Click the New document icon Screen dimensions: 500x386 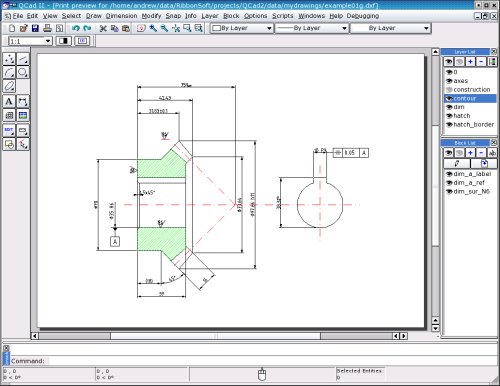[x=12, y=28]
